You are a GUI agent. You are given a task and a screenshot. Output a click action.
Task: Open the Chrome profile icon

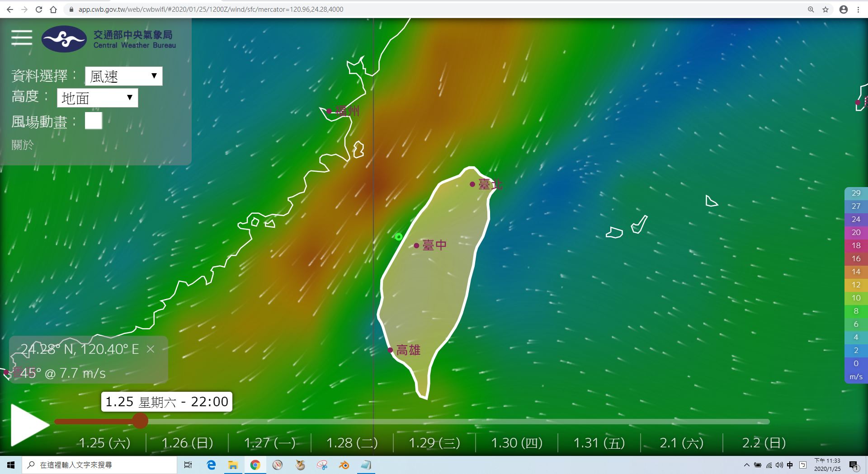[843, 9]
